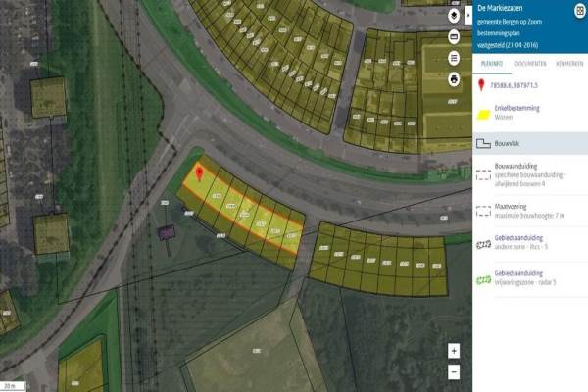This screenshot has height=392, width=588.
Task: Click the red location marker on map
Action: [x=200, y=173]
